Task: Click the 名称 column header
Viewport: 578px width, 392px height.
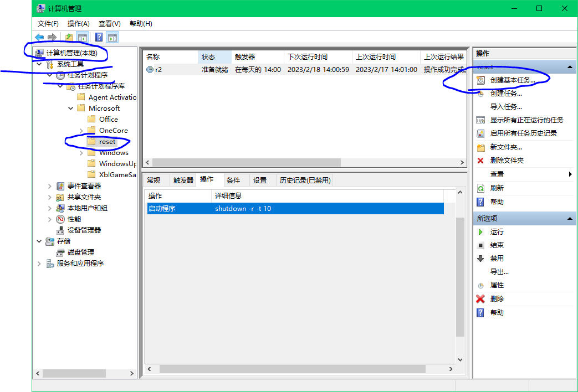Action: (170, 56)
